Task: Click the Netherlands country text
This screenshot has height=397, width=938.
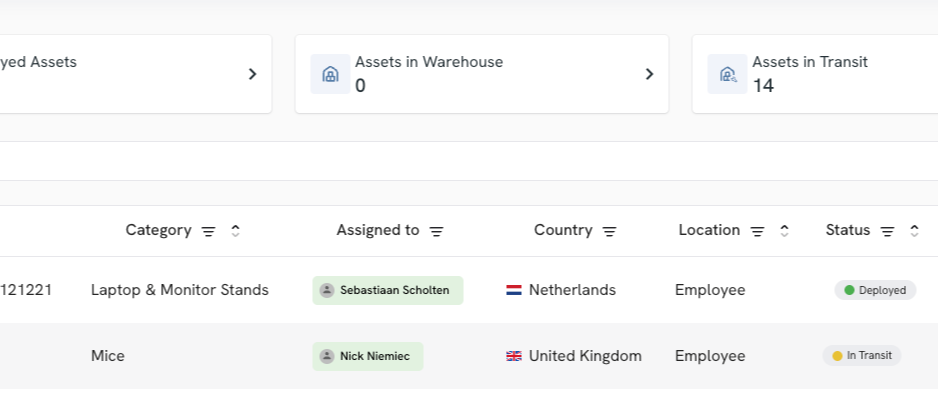Action: 572,290
